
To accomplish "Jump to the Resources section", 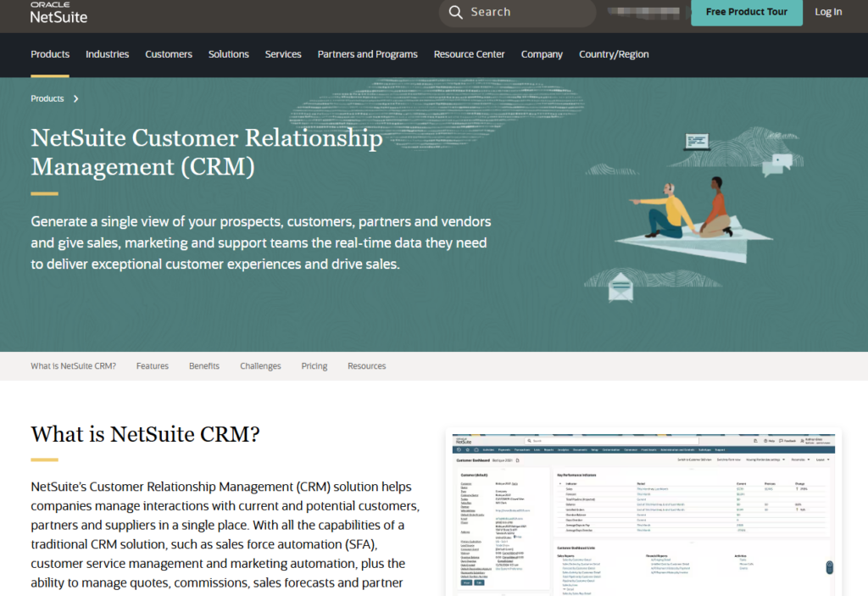I will [366, 366].
